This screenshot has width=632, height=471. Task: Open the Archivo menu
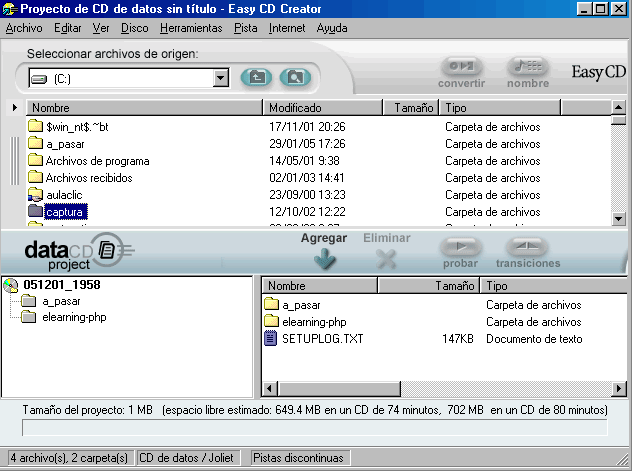[24, 28]
